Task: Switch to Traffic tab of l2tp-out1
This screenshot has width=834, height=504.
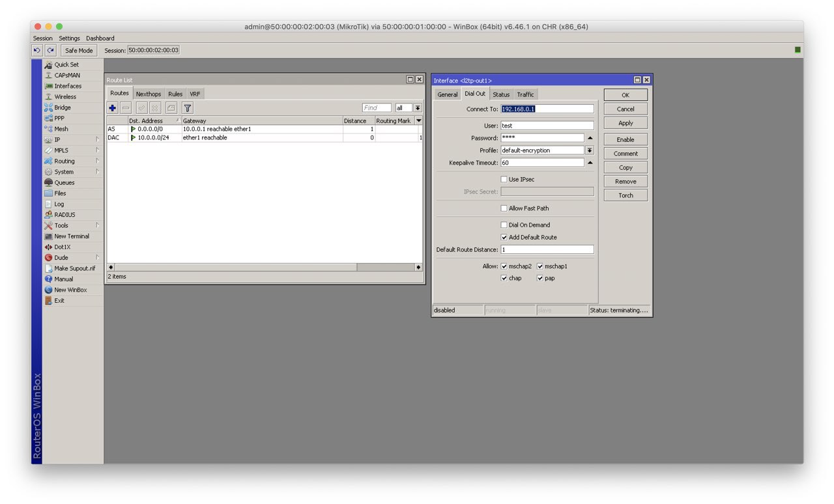Action: coord(525,95)
